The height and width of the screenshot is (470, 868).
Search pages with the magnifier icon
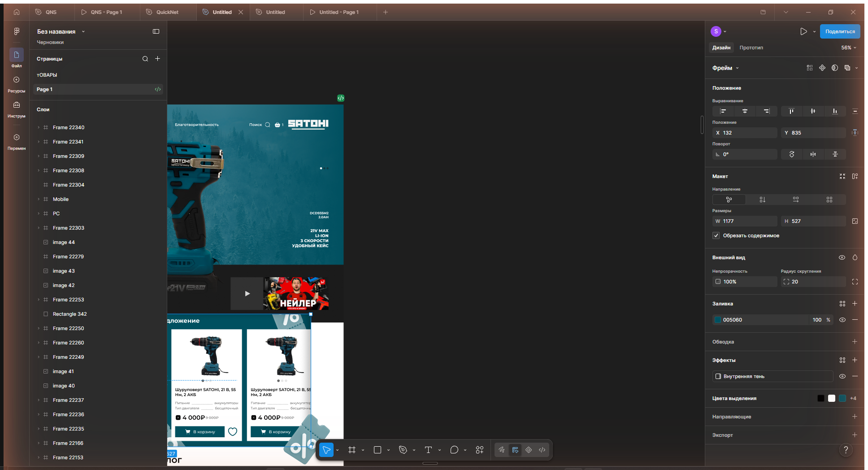tap(145, 59)
